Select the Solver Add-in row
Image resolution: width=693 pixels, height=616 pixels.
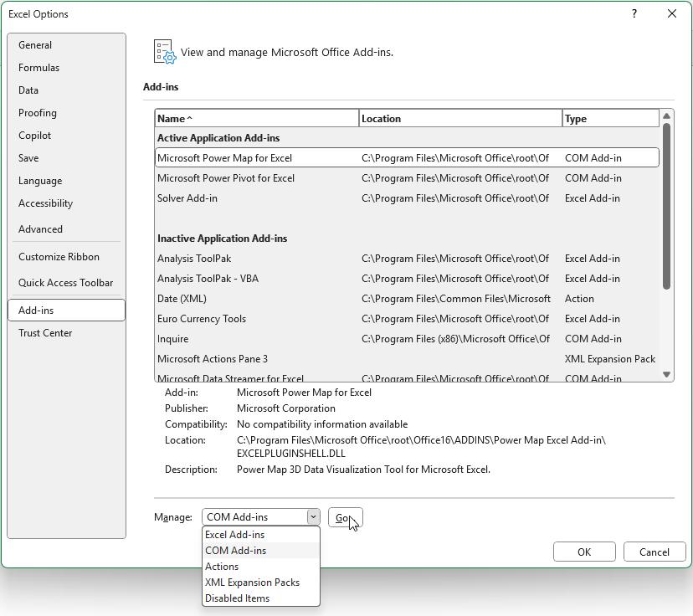point(407,198)
